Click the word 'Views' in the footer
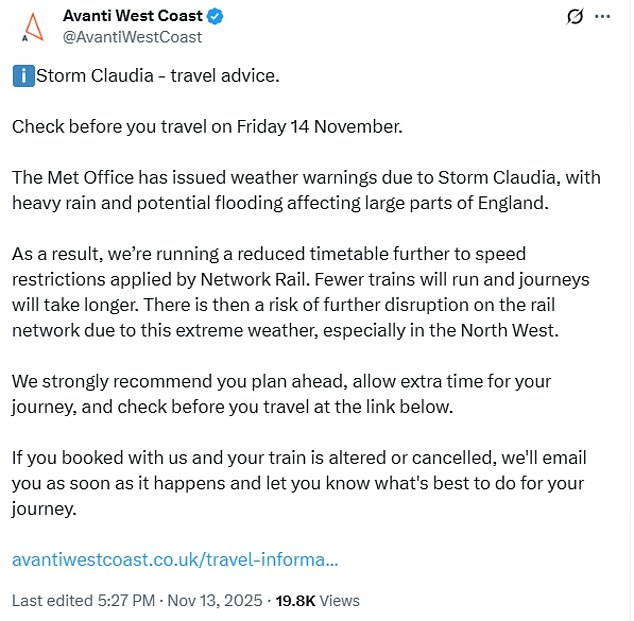This screenshot has height=621, width=634. [x=340, y=601]
